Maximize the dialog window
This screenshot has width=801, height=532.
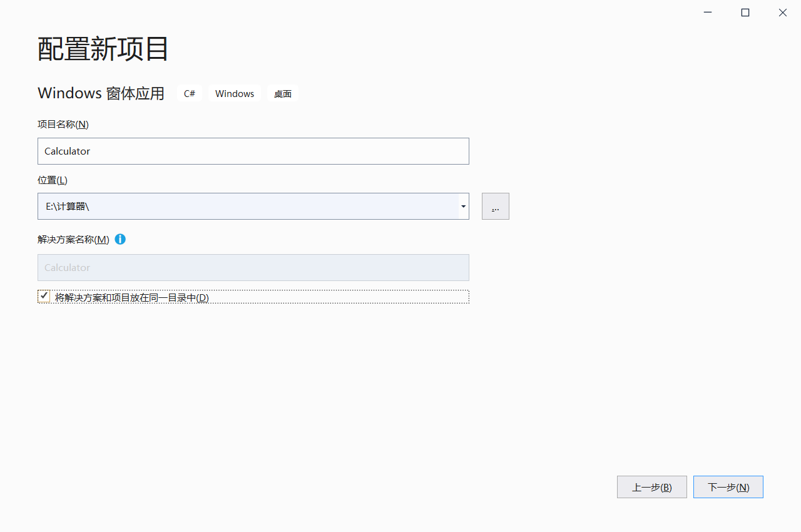(745, 12)
